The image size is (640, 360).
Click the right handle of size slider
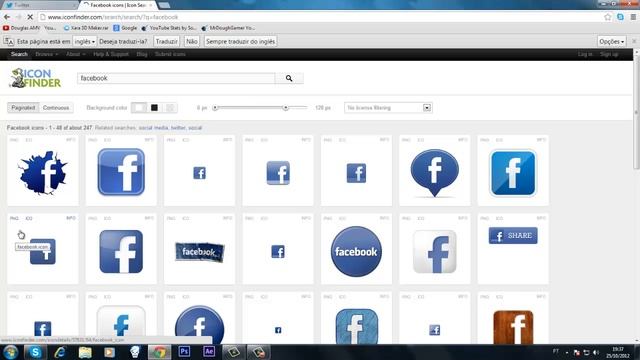(286, 108)
